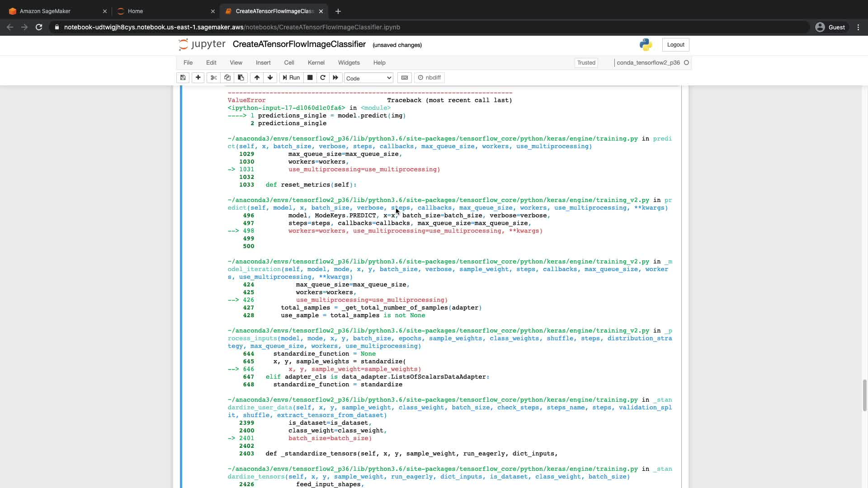
Task: Click the Run button
Action: [x=291, y=78]
